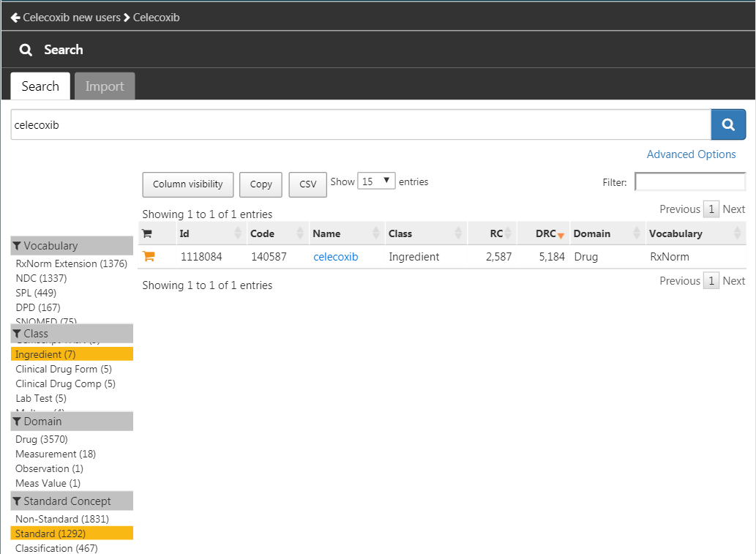Image resolution: width=756 pixels, height=554 pixels.
Task: Sort table by Code column
Action: tap(277, 233)
